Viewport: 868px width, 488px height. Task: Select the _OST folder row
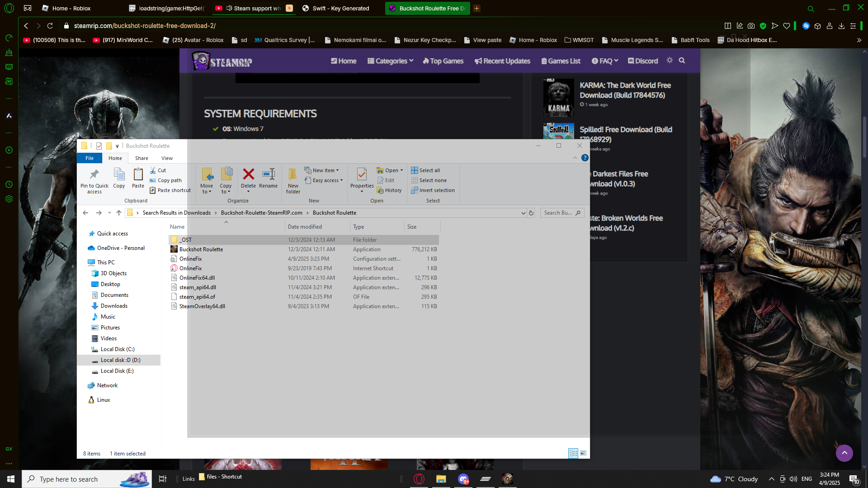[304, 239]
